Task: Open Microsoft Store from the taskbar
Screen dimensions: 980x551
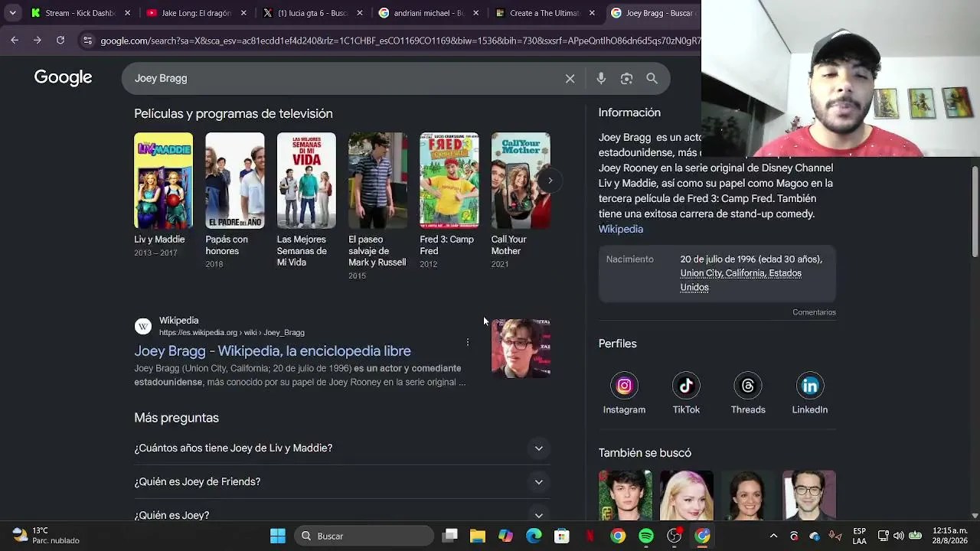Action: click(x=562, y=536)
